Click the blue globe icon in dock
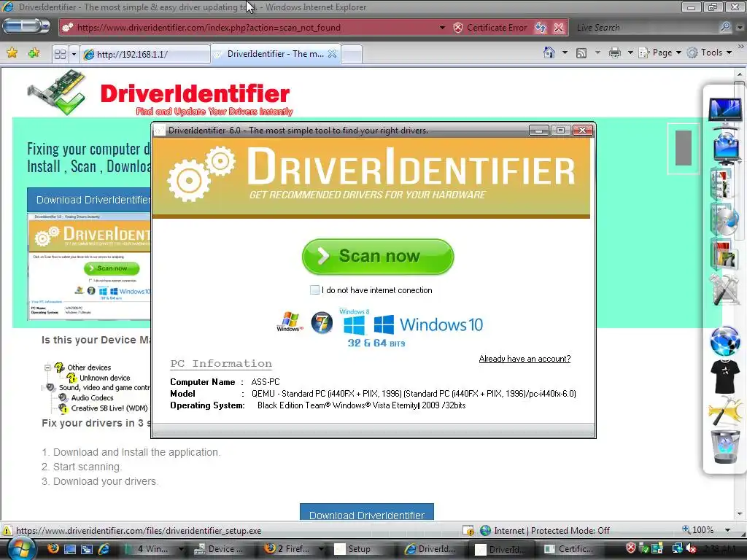The width and height of the screenshot is (747, 560). coord(725,341)
